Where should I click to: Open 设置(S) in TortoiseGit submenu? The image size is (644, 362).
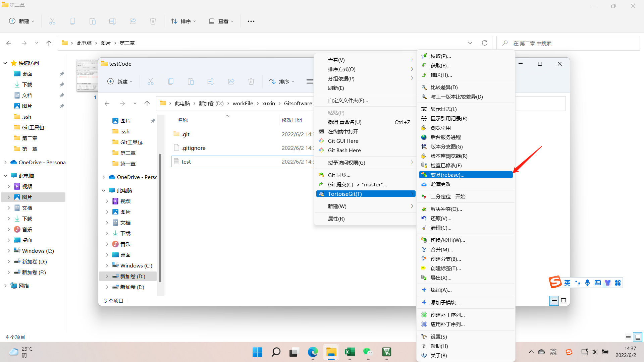pos(466,337)
